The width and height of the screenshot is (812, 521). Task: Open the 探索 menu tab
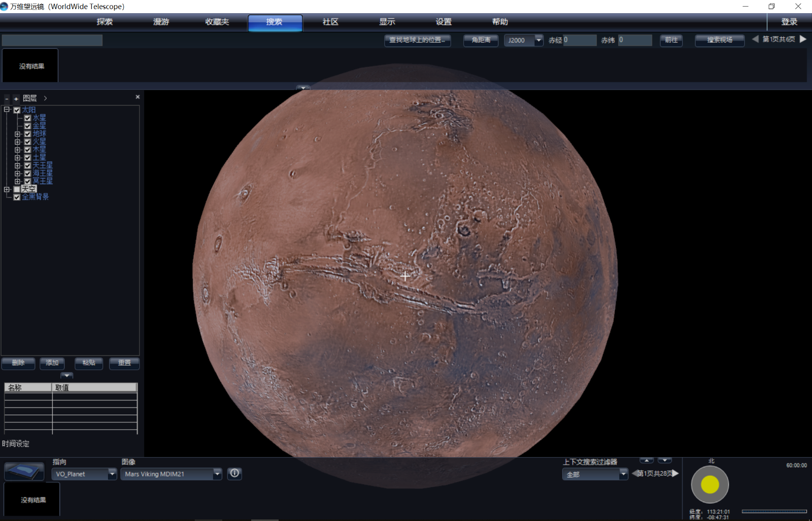click(x=105, y=22)
